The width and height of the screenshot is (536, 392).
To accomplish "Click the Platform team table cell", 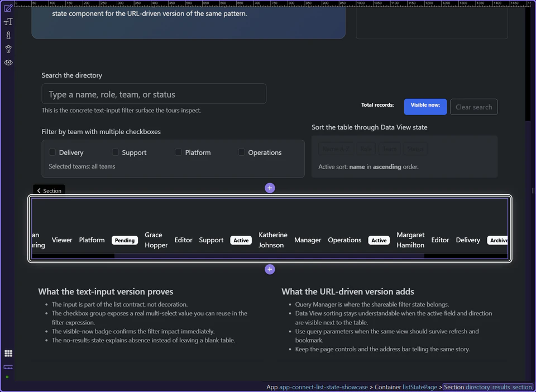I will tap(92, 240).
